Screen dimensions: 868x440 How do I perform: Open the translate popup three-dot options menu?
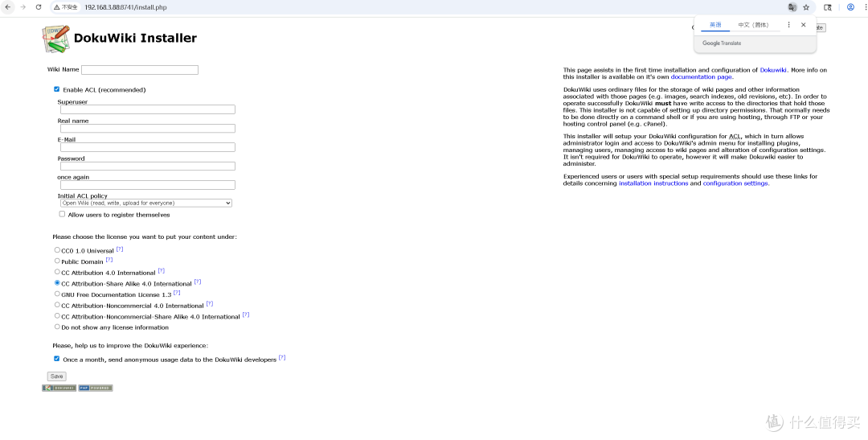point(788,25)
